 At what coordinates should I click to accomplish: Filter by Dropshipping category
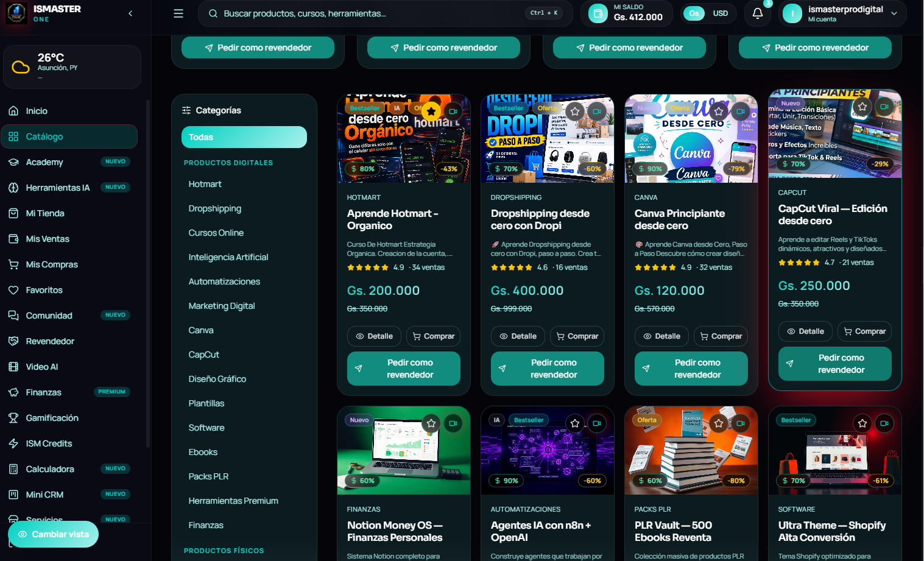(214, 208)
